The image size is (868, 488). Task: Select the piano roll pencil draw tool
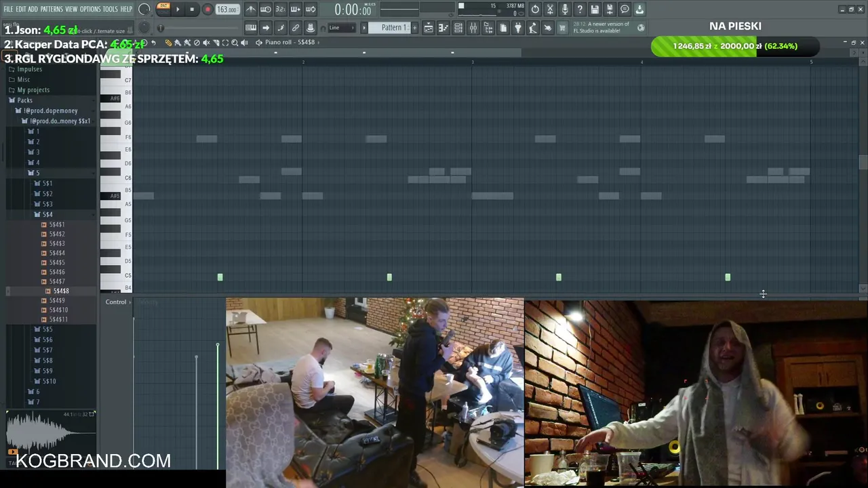tap(169, 43)
